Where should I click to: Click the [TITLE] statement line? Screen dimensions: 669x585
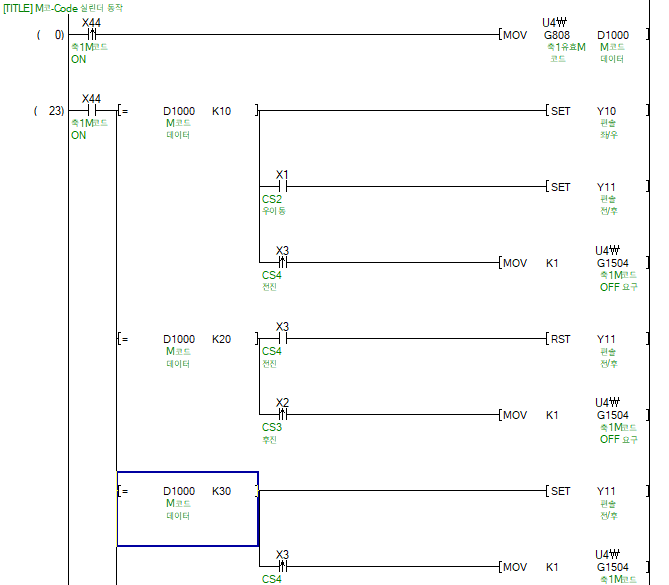63,8
